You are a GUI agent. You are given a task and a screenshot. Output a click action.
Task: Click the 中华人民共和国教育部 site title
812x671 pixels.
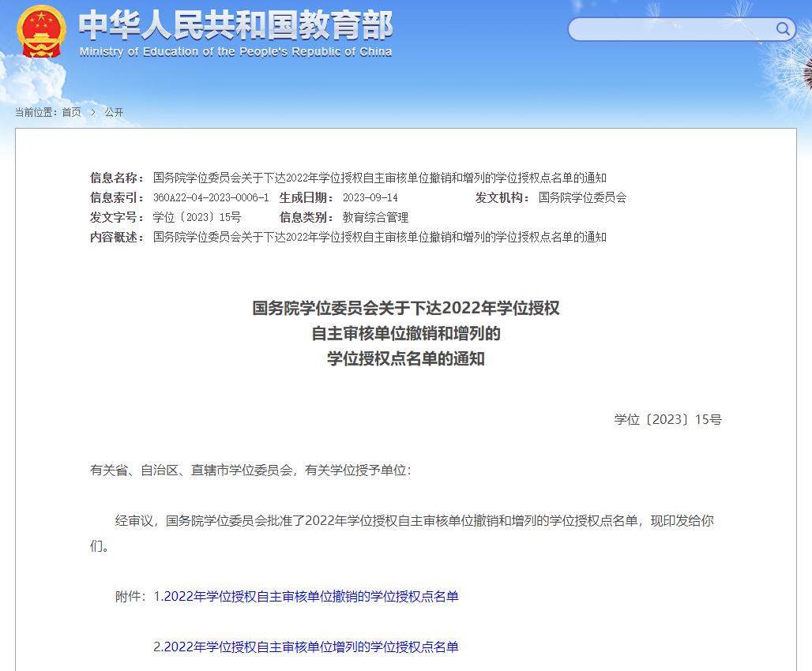[235, 24]
